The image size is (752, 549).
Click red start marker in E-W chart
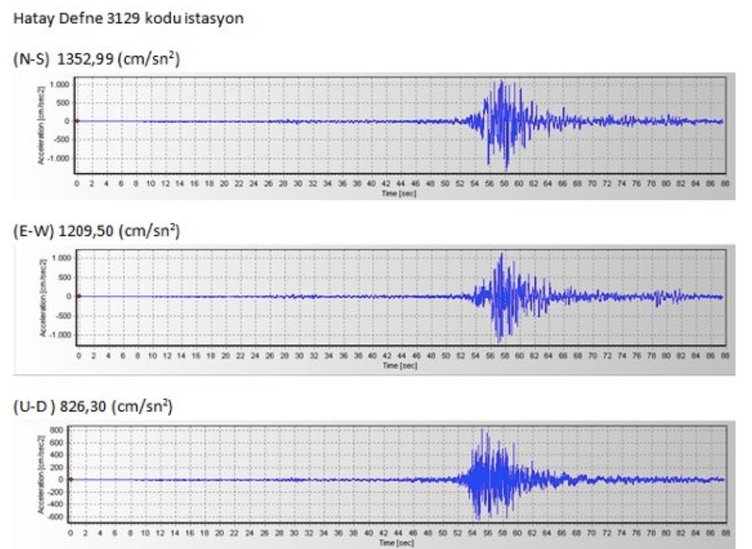pyautogui.click(x=77, y=296)
